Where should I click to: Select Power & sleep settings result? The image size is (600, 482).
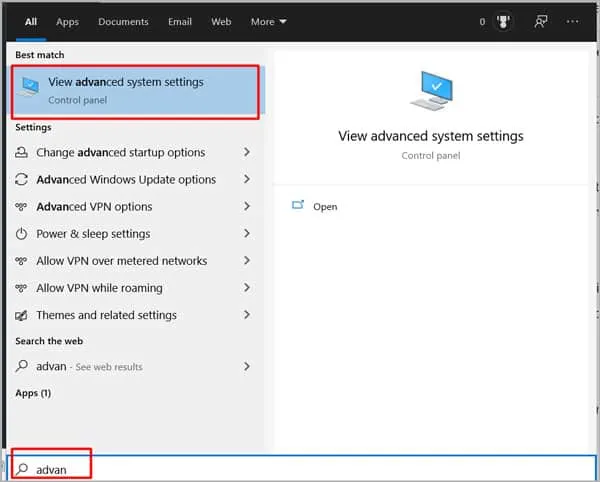click(x=132, y=234)
